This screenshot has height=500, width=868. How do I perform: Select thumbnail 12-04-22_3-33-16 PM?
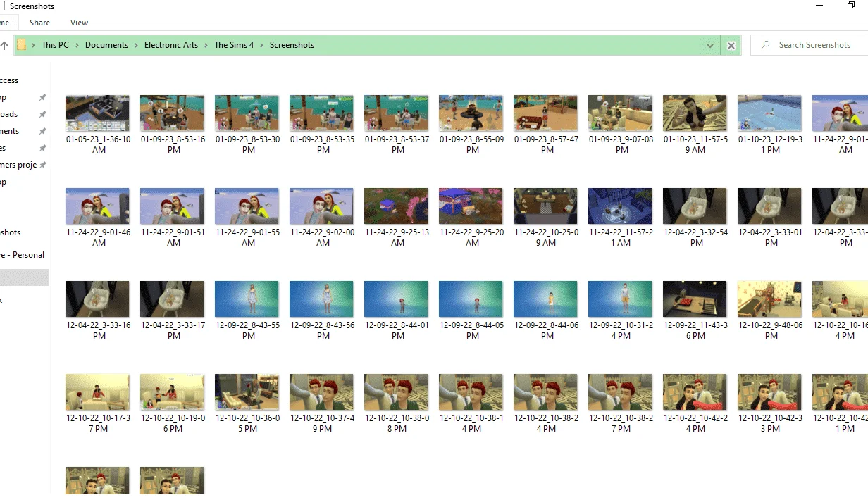point(97,299)
